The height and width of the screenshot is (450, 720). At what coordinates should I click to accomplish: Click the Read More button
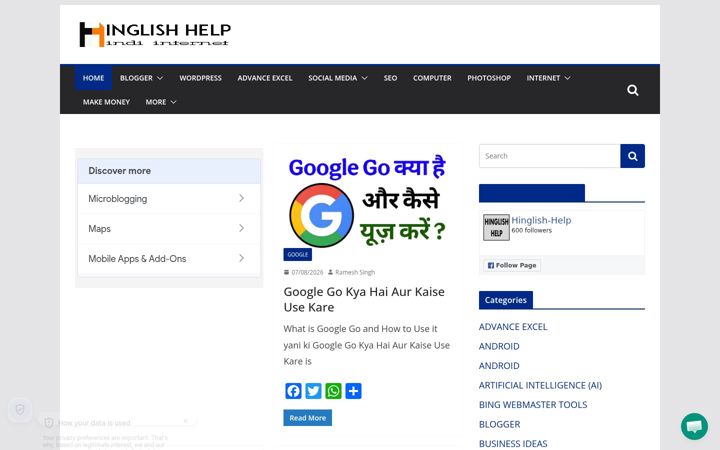pos(307,418)
